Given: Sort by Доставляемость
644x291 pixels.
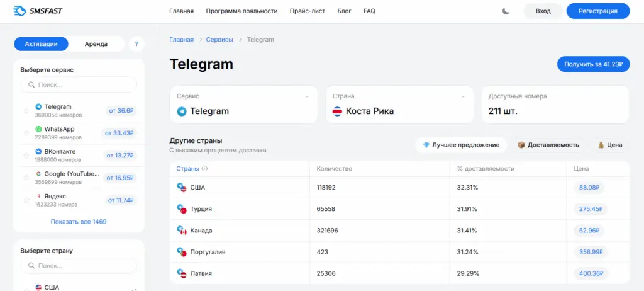Looking at the screenshot, I should pyautogui.click(x=548, y=145).
